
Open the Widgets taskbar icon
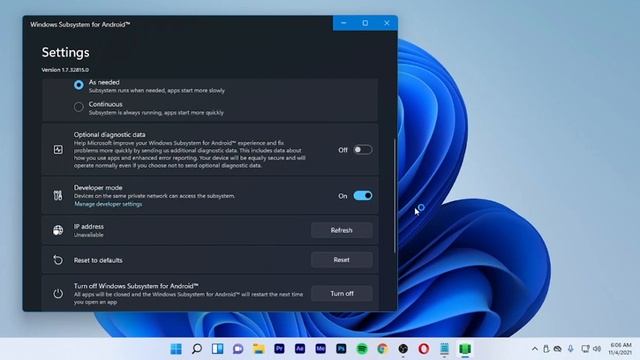(x=218, y=349)
